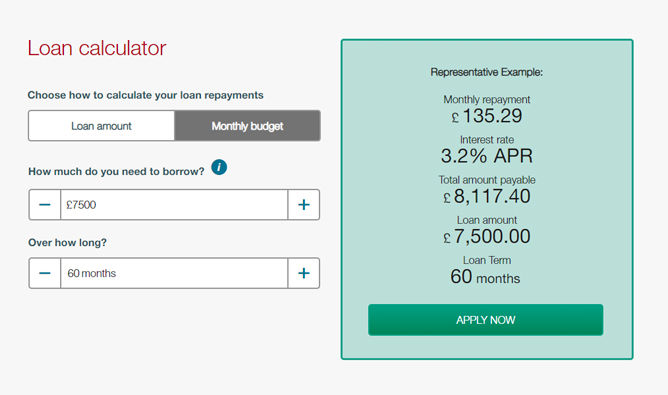The height and width of the screenshot is (395, 668).
Task: Extend the loan term using plus
Action: click(304, 273)
